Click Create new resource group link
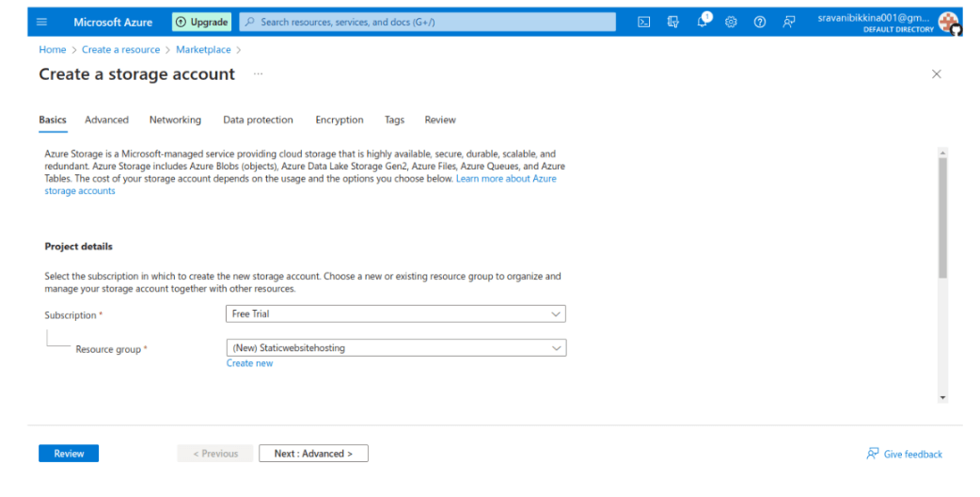 [249, 363]
